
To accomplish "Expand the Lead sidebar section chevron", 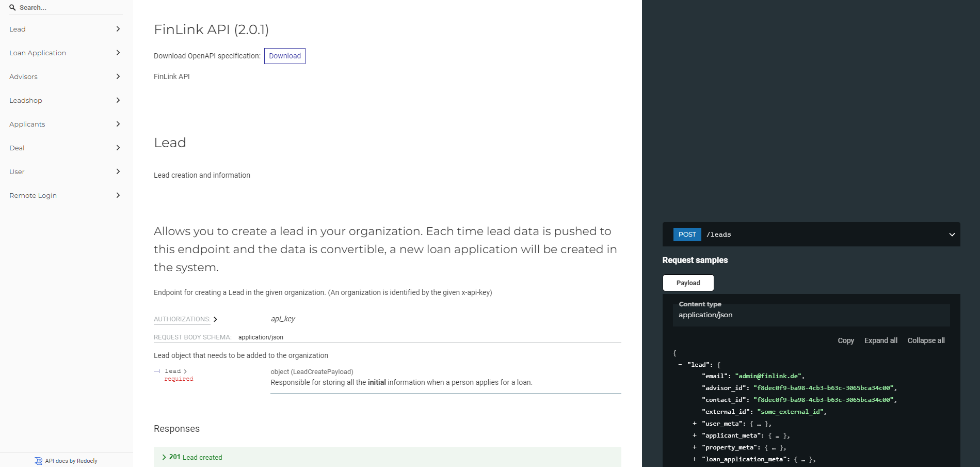I will pyautogui.click(x=118, y=29).
